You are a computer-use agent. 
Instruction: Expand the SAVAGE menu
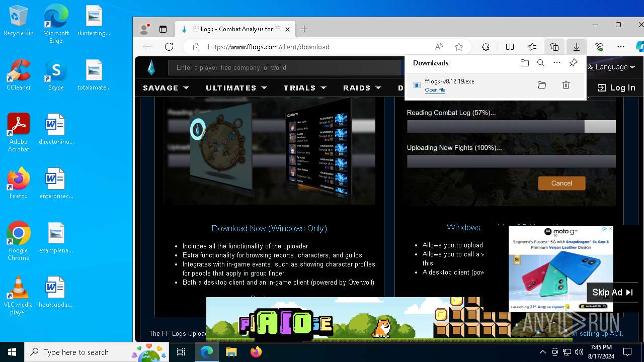[166, 87]
